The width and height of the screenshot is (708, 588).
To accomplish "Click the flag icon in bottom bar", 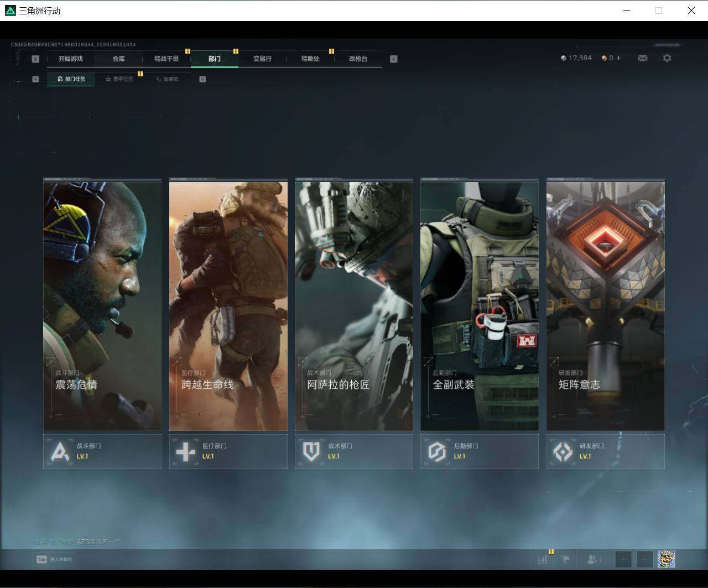I will point(565,560).
